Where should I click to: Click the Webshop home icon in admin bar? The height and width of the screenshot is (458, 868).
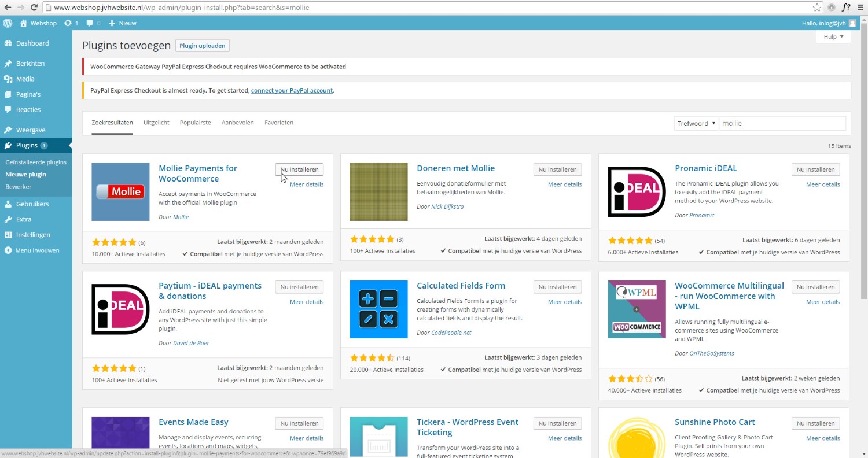pyautogui.click(x=24, y=23)
